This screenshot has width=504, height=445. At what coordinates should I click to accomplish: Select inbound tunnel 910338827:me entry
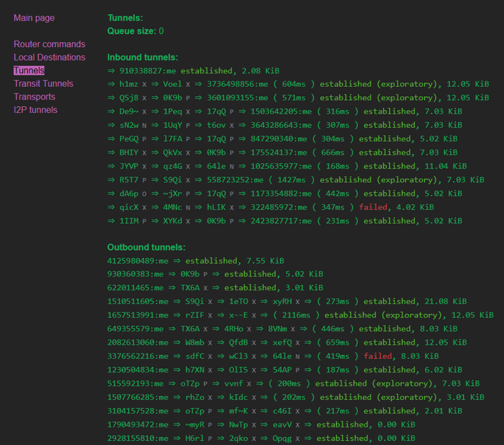(x=194, y=71)
